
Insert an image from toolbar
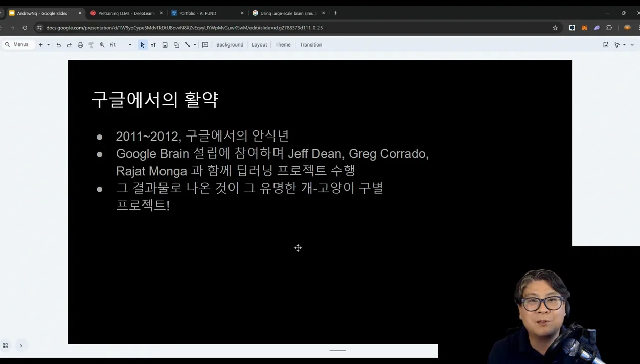(165, 45)
